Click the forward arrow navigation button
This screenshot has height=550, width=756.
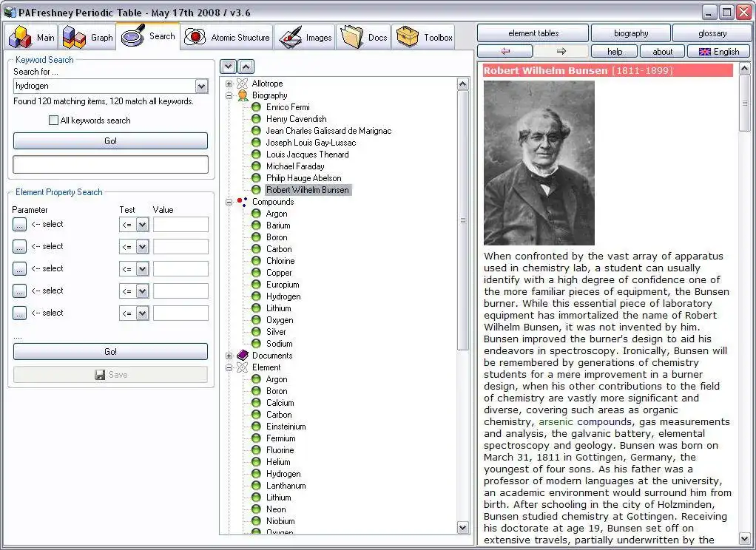click(561, 51)
